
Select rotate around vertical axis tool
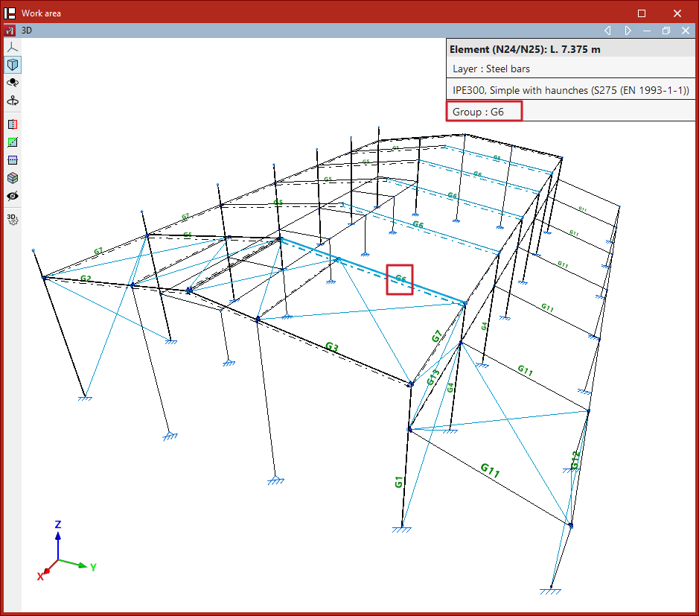point(13,101)
